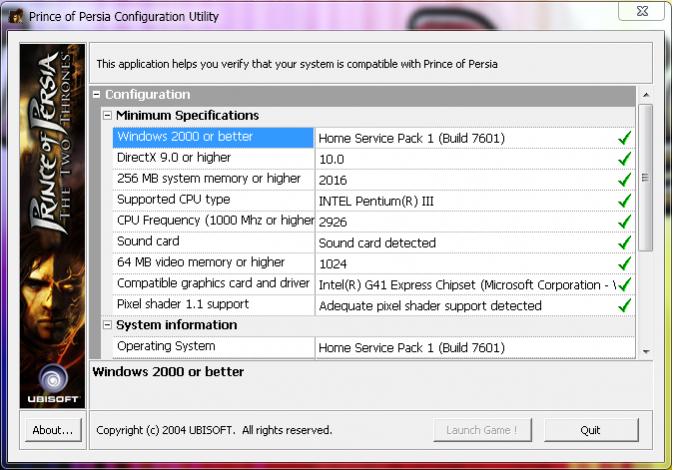Click the CPU frequency value '2926'

pos(333,222)
